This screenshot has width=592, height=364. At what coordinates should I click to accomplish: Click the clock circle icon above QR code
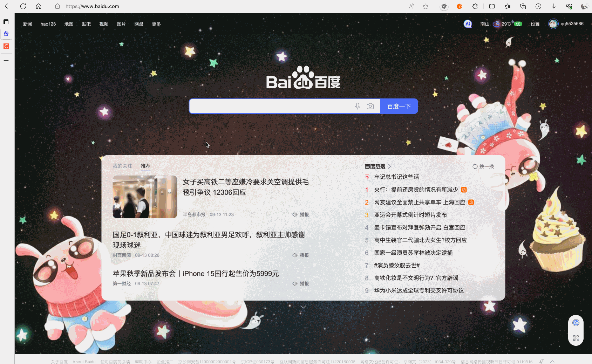pos(575,322)
